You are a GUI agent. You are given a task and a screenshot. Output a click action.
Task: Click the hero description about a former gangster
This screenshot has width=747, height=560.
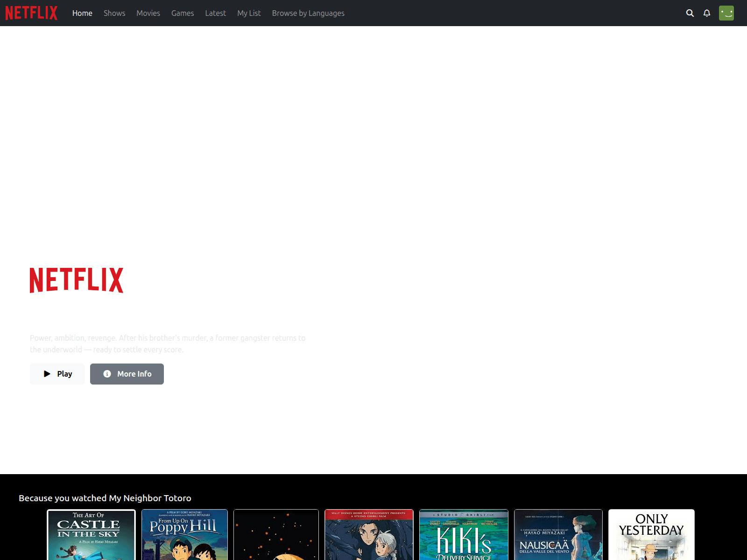(168, 344)
